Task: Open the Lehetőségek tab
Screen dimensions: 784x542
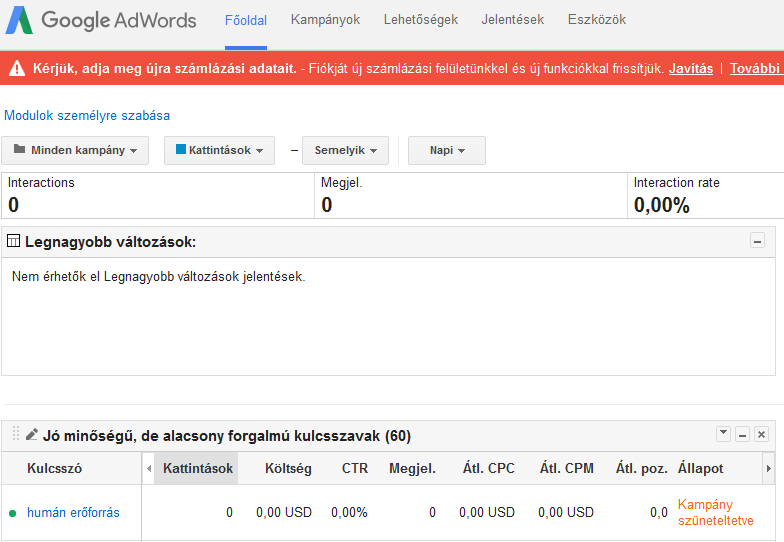Action: click(x=420, y=20)
